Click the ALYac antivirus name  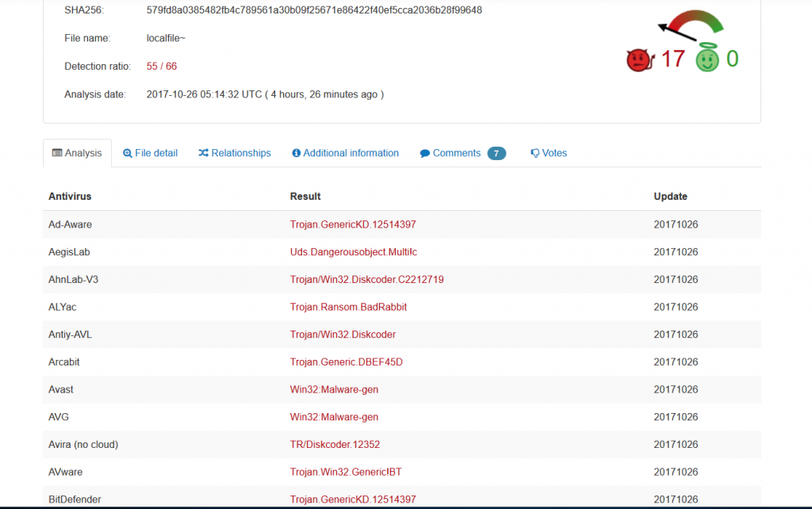(62, 307)
